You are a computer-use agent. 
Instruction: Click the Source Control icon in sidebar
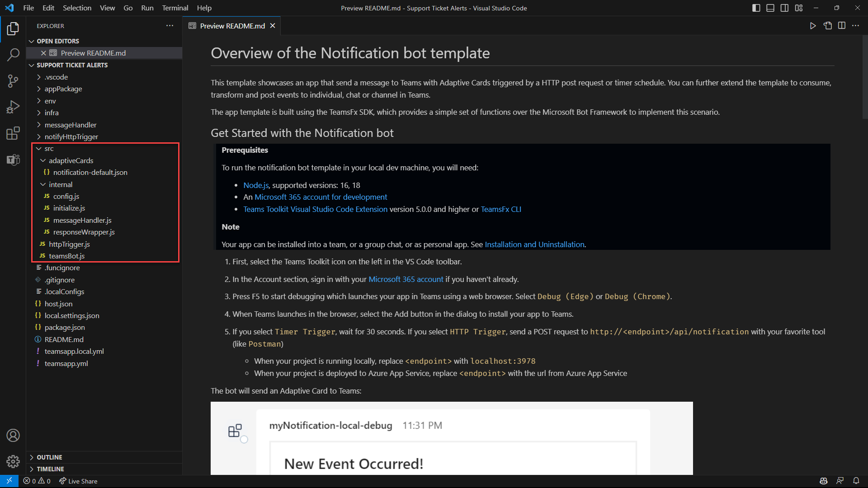pos(13,80)
